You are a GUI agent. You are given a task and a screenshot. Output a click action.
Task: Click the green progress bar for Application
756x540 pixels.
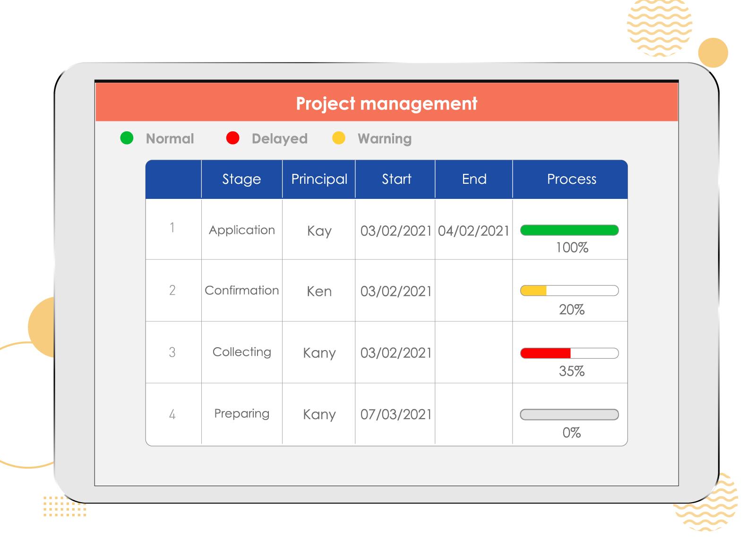coord(569,230)
